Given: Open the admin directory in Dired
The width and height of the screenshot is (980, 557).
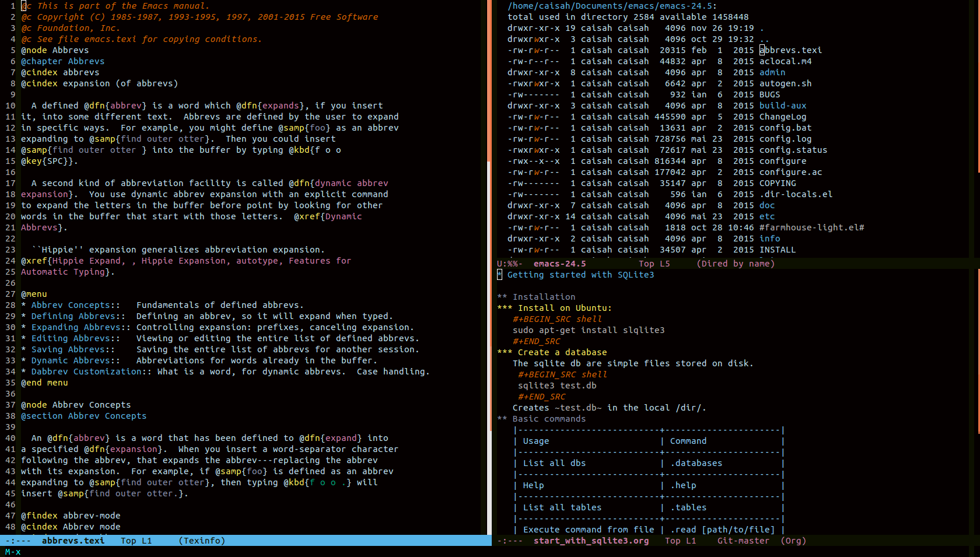Looking at the screenshot, I should 772,72.
